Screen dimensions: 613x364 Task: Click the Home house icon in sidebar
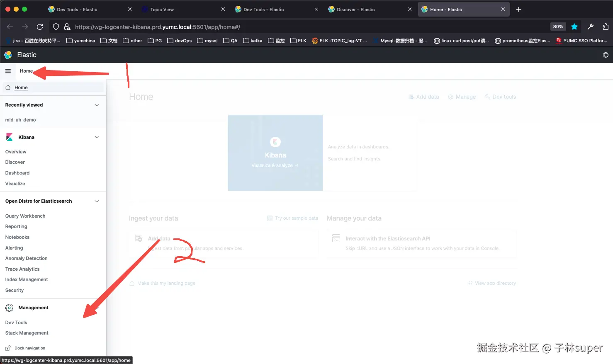8,87
